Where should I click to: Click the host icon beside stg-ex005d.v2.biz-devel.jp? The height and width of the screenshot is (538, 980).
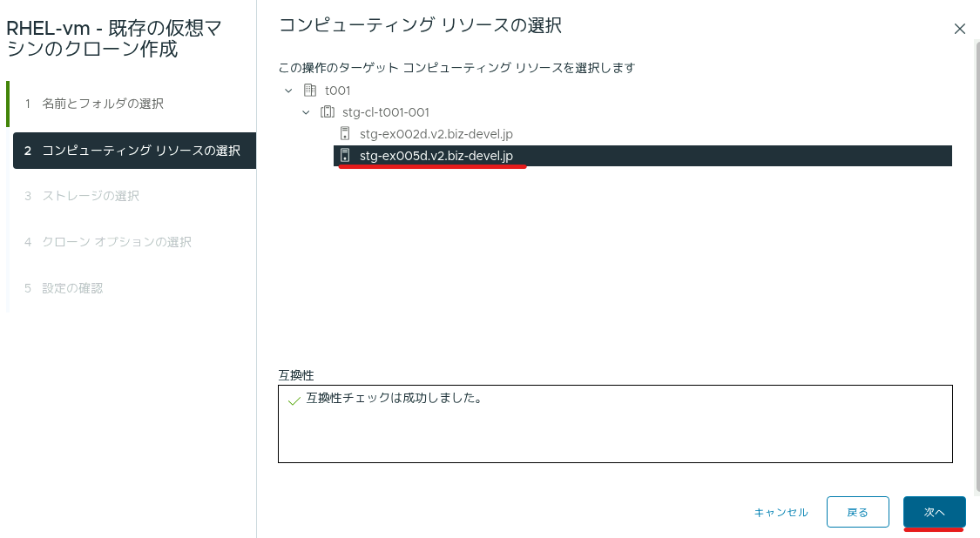click(x=345, y=156)
